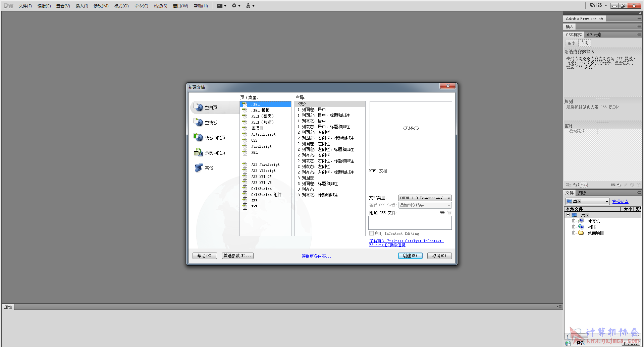This screenshot has width=644, height=347.
Task: Open the 编辑(E) menu
Action: coord(44,6)
